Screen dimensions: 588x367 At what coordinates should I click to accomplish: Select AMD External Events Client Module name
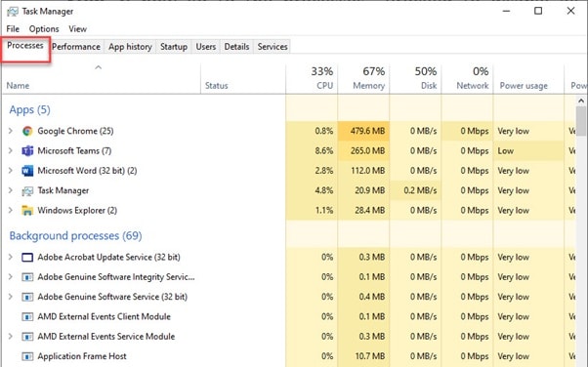(104, 316)
